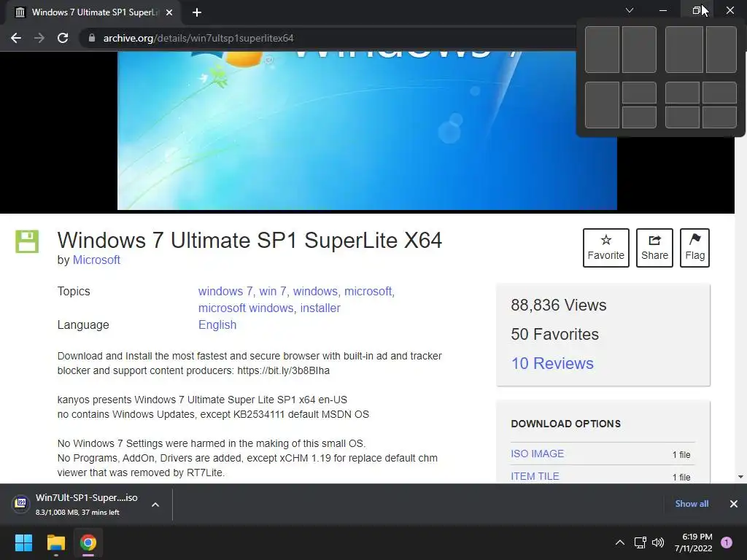Open the 'windows 7' topic link
The image size is (747, 560).
pyautogui.click(x=225, y=292)
